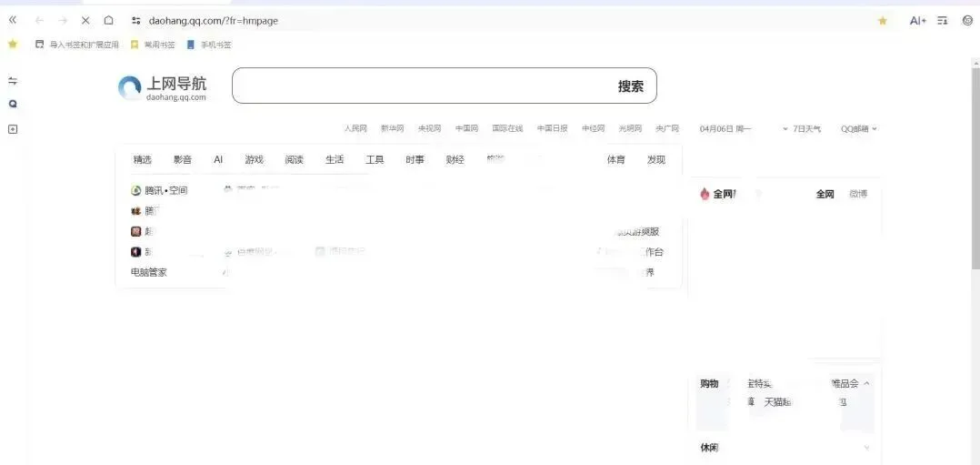
Task: Open the 电脑管家 link
Action: (x=149, y=272)
